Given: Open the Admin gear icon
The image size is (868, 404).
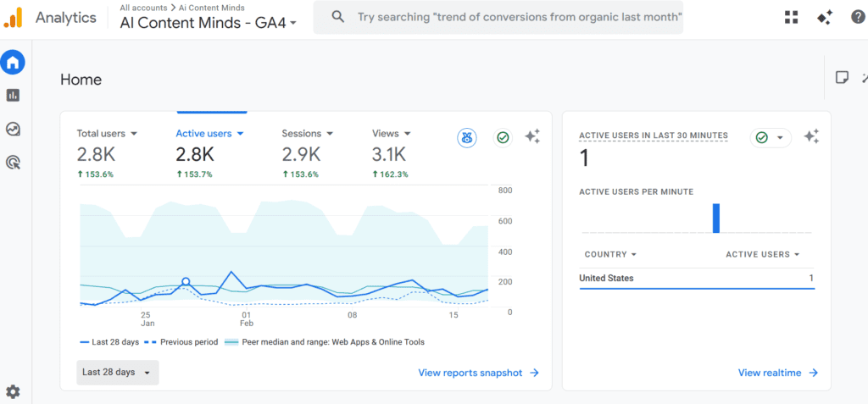Looking at the screenshot, I should click(13, 392).
